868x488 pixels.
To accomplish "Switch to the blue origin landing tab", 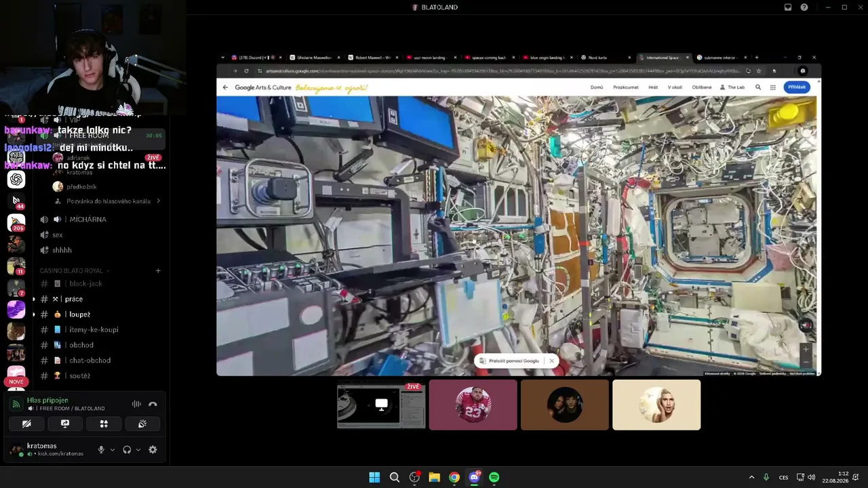I will [x=548, y=58].
